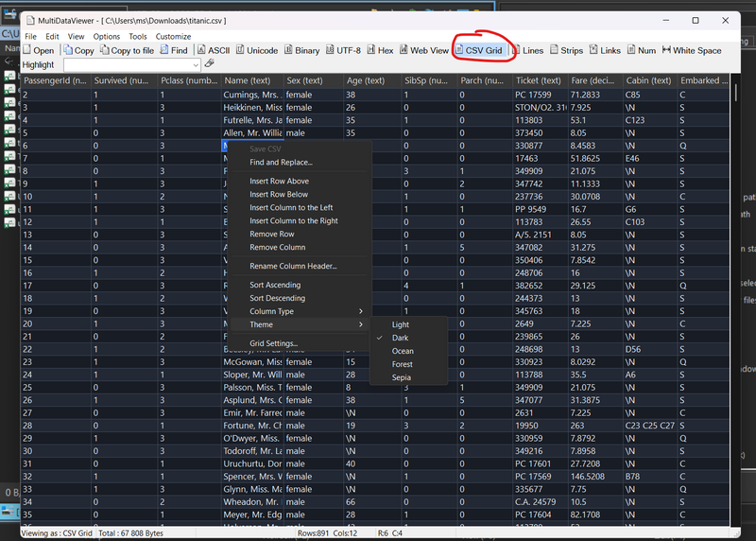Select name cell 'Uruchurtu, Dor'
The height and width of the screenshot is (541, 756).
pyautogui.click(x=252, y=463)
